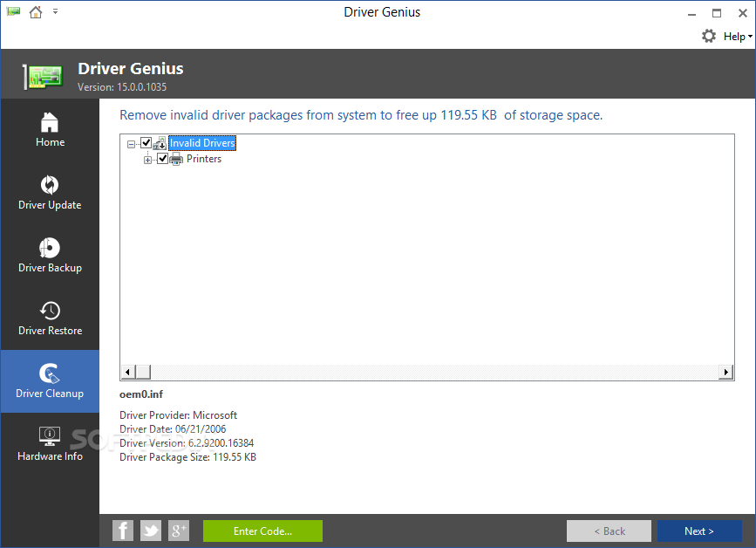Click the printer icon next to Printers

[x=176, y=159]
